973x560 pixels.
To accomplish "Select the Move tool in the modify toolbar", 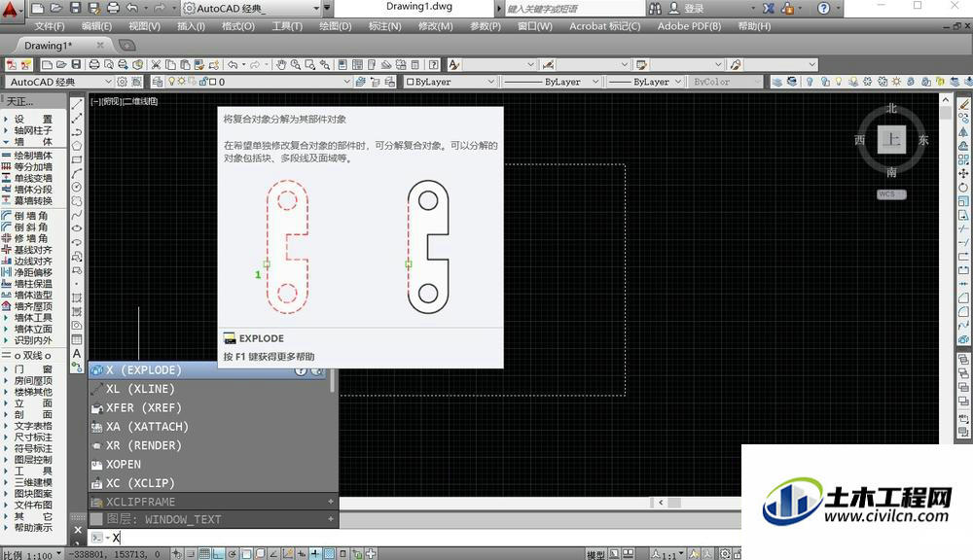I will pos(963,173).
